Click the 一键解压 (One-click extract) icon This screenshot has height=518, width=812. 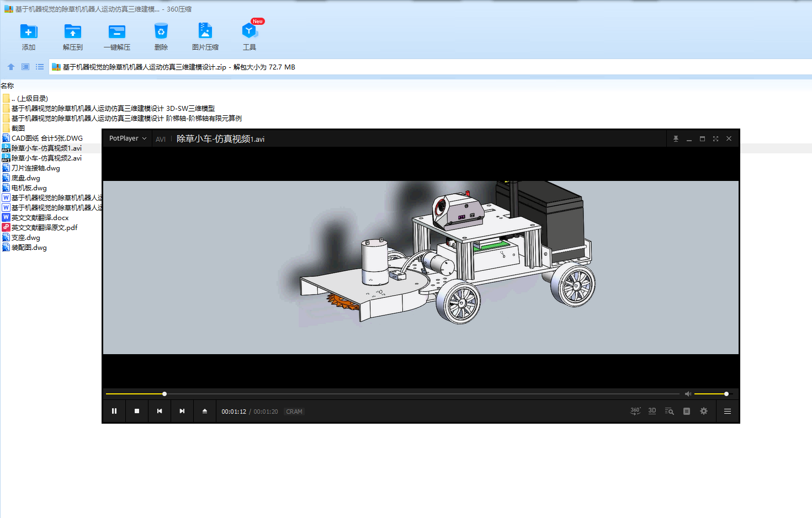[x=117, y=36]
